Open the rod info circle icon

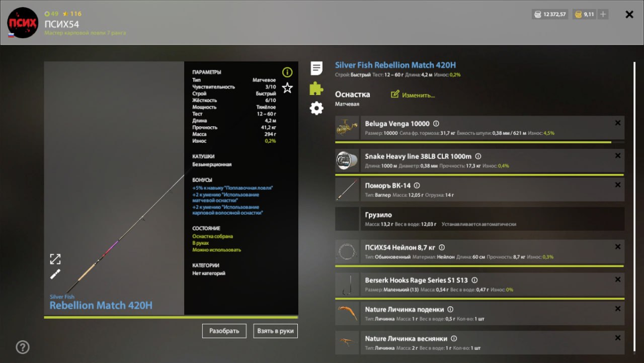pyautogui.click(x=287, y=72)
